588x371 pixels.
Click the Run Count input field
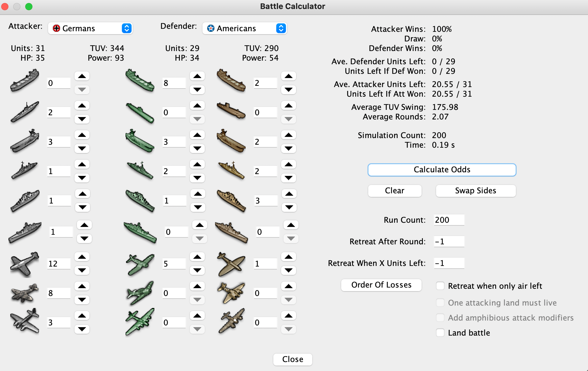click(449, 220)
